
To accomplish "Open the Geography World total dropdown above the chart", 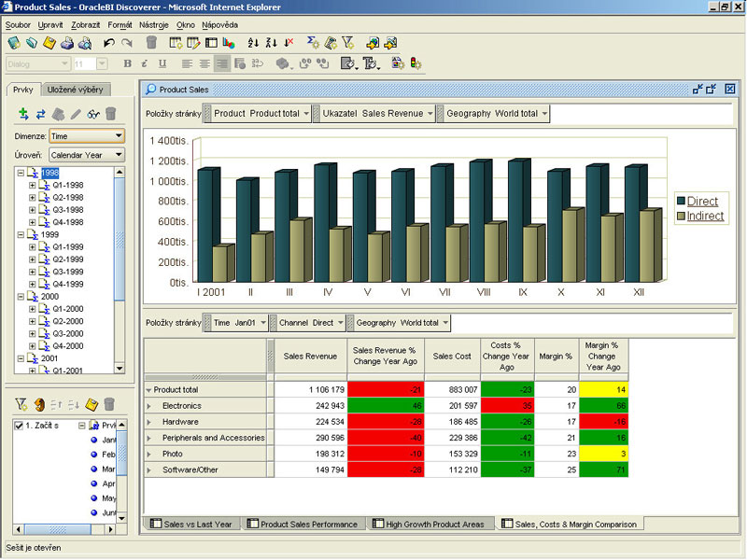I will click(544, 114).
